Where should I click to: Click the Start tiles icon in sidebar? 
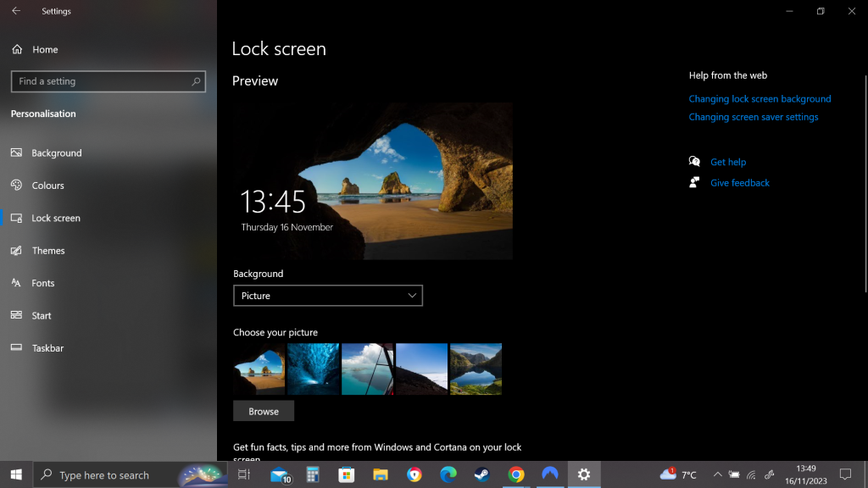(x=16, y=315)
